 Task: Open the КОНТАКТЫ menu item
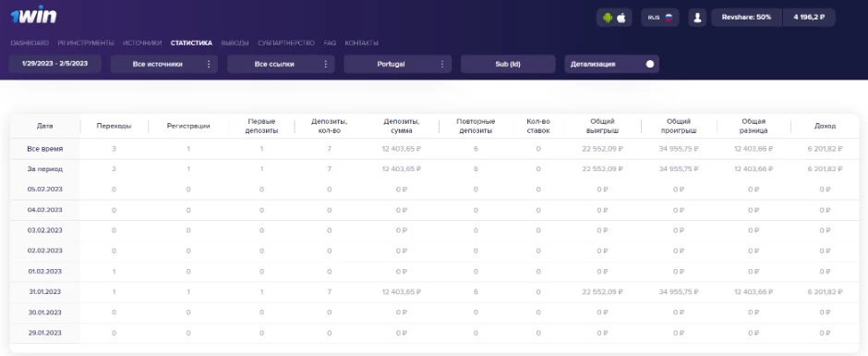coord(361,43)
